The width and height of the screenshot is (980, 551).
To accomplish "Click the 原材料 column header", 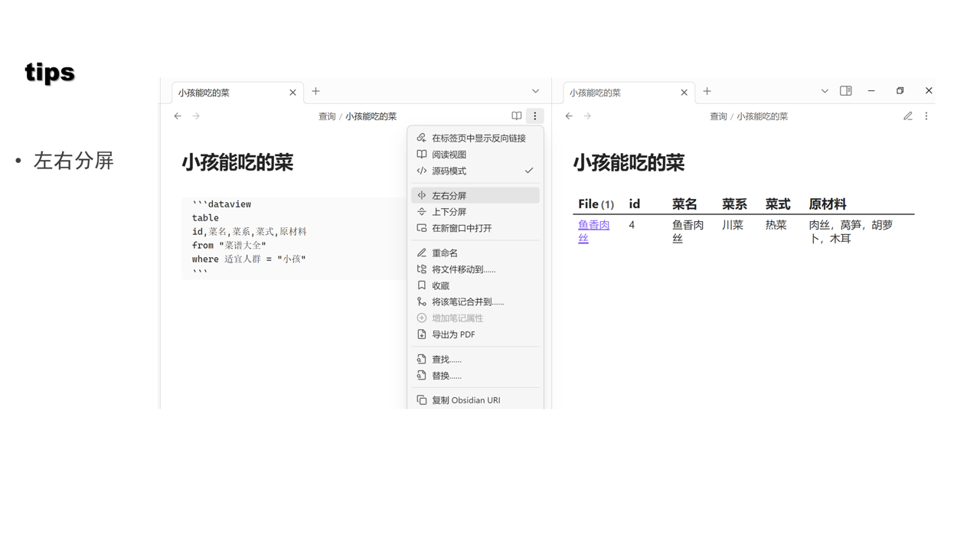I will [x=828, y=204].
